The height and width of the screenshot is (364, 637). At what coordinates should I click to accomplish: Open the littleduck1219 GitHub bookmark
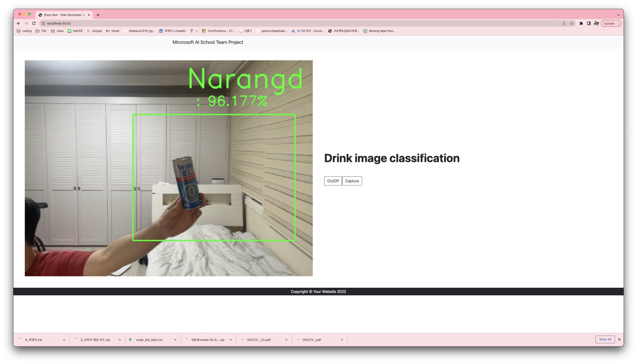[x=139, y=31]
